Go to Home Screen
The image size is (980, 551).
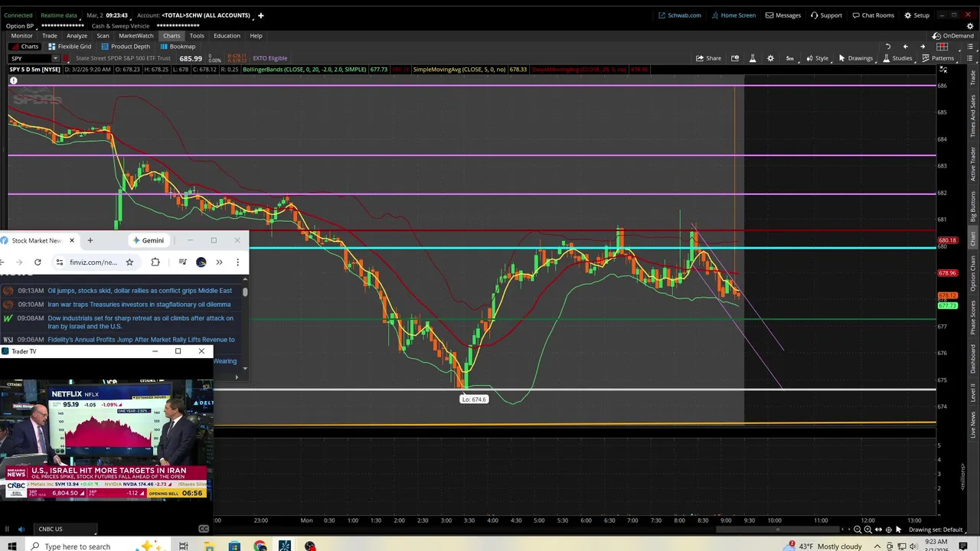click(733, 15)
